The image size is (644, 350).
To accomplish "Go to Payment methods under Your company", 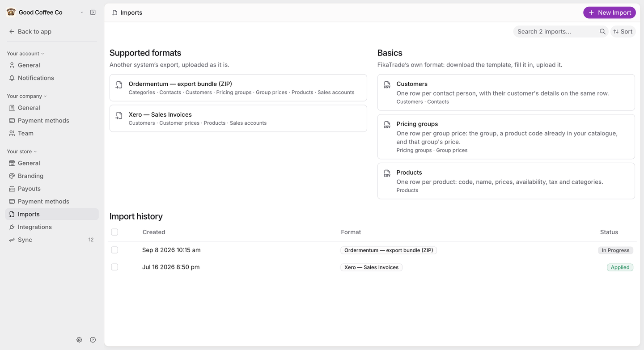I will [x=52, y=121].
